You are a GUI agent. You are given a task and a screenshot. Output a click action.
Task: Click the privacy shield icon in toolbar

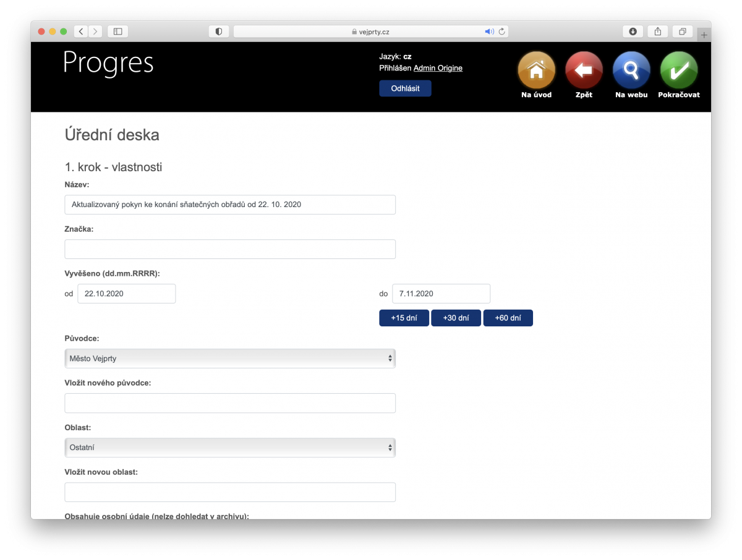tap(219, 32)
